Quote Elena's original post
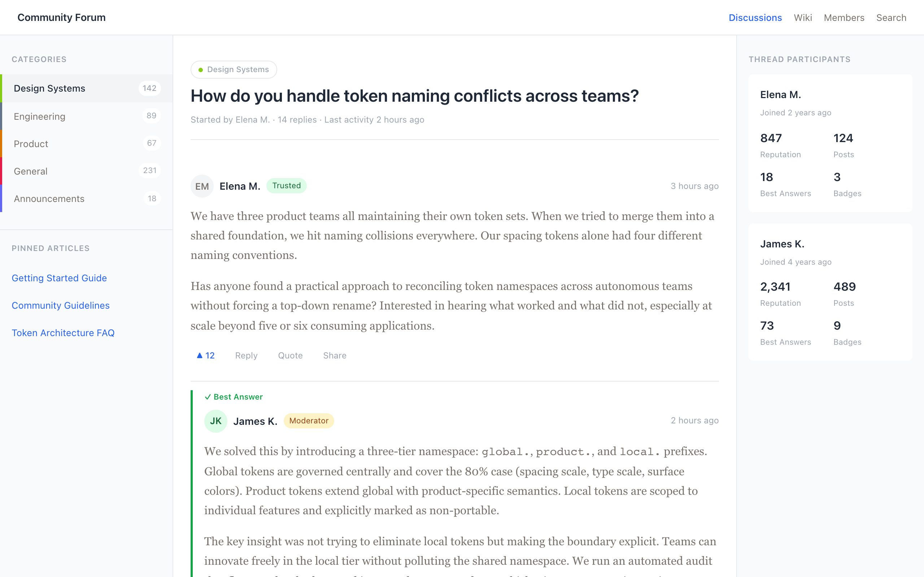The height and width of the screenshot is (577, 924). tap(290, 355)
